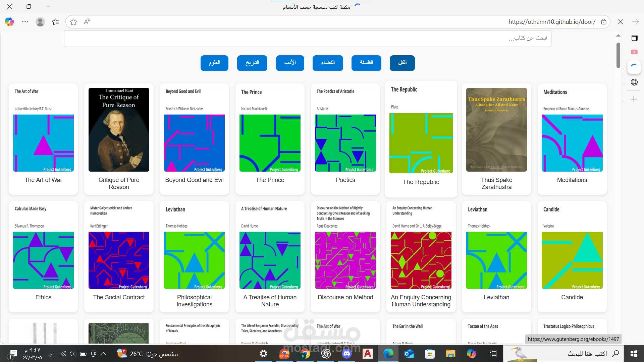
Task: Filter books by العلوم category
Action: click(214, 63)
